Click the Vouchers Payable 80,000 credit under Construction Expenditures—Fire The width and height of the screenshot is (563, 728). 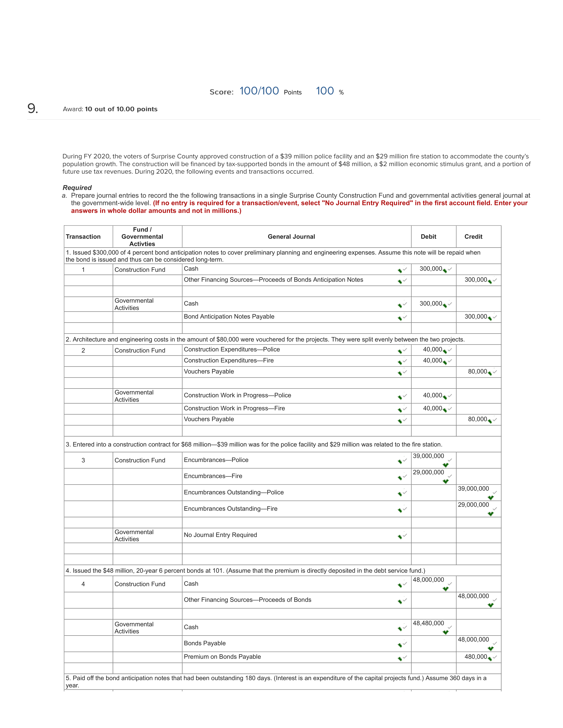pyautogui.click(x=478, y=372)
